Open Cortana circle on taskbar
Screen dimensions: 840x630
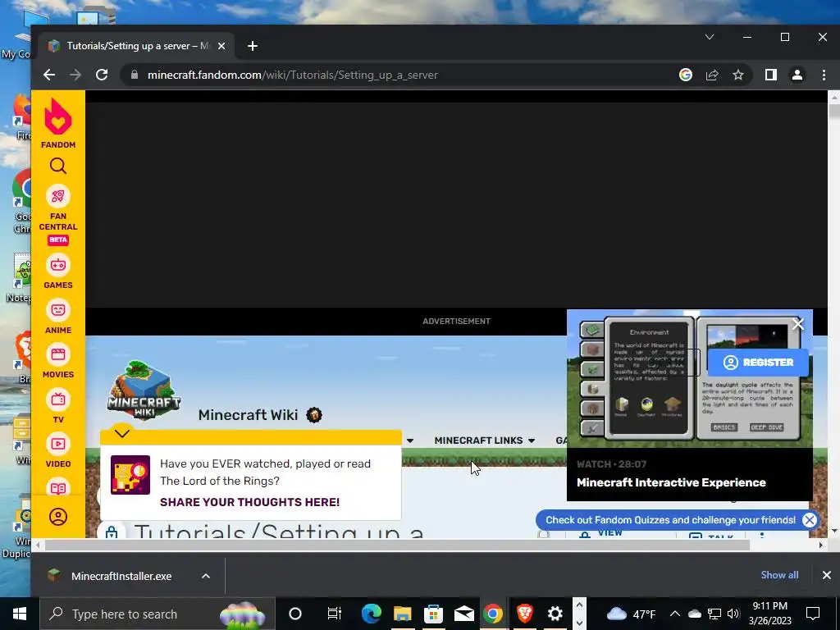295,614
